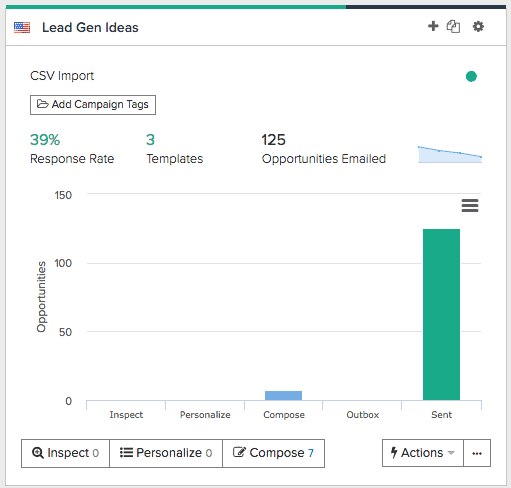Click the blue Compose bar in chart
This screenshot has width=511, height=488.
pos(283,395)
